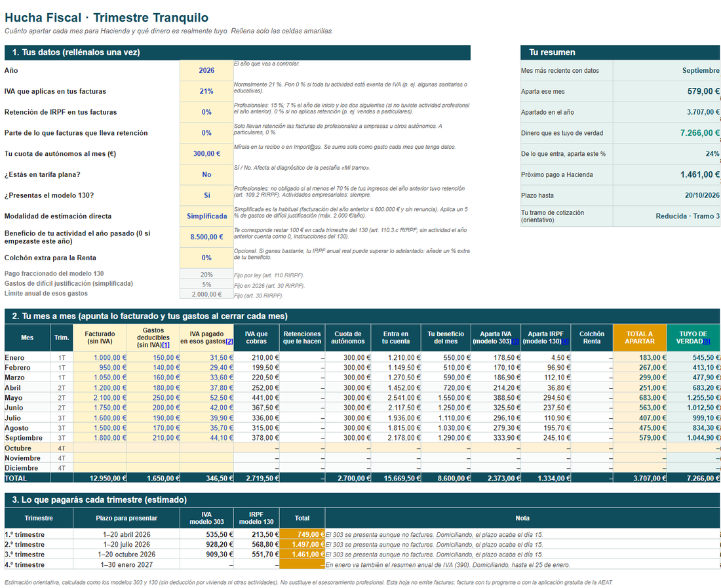This screenshot has width=721, height=588.
Task: Select Mayo's Facturado cell 2.100,00 €
Action: pos(100,398)
